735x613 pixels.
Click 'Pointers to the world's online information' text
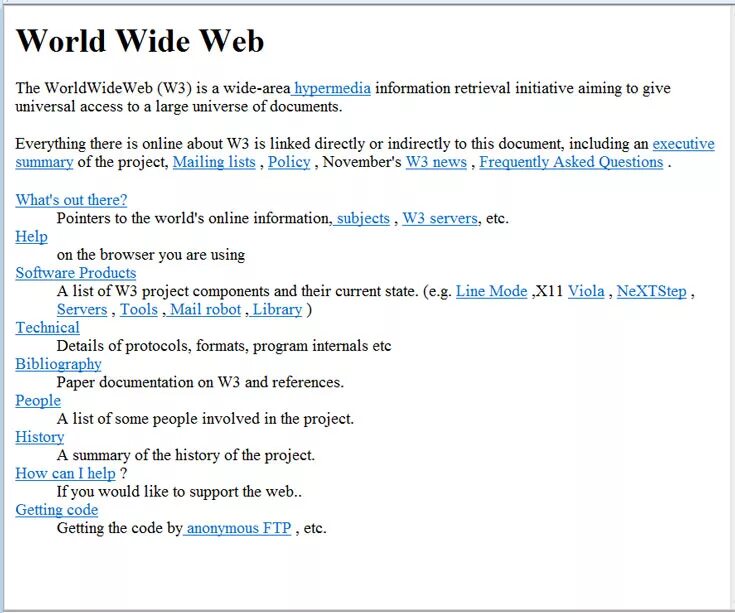click(x=195, y=218)
